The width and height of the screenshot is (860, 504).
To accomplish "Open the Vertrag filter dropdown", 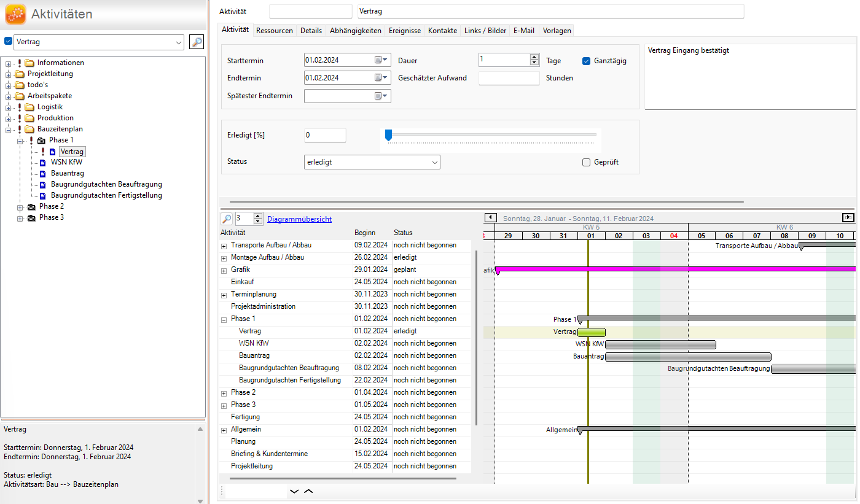I will coord(179,42).
